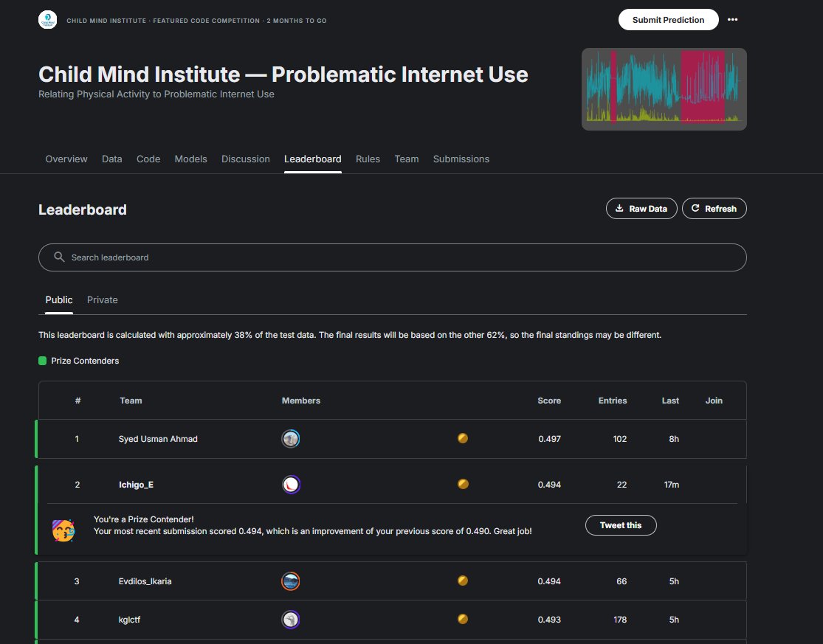Open team kglctf
This screenshot has height=644, width=823.
[130, 620]
